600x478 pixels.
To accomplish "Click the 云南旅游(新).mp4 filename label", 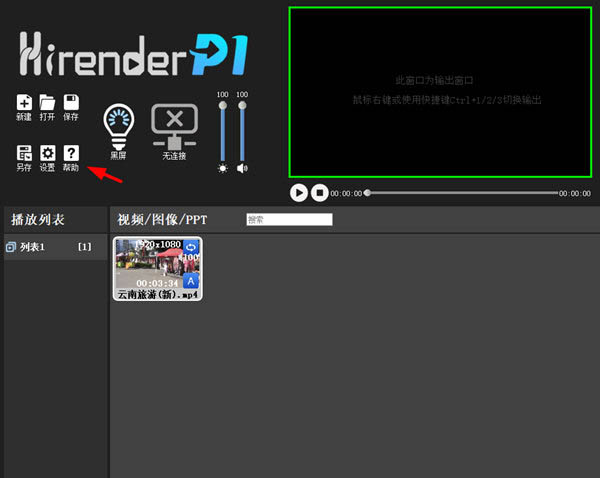I will [x=157, y=294].
